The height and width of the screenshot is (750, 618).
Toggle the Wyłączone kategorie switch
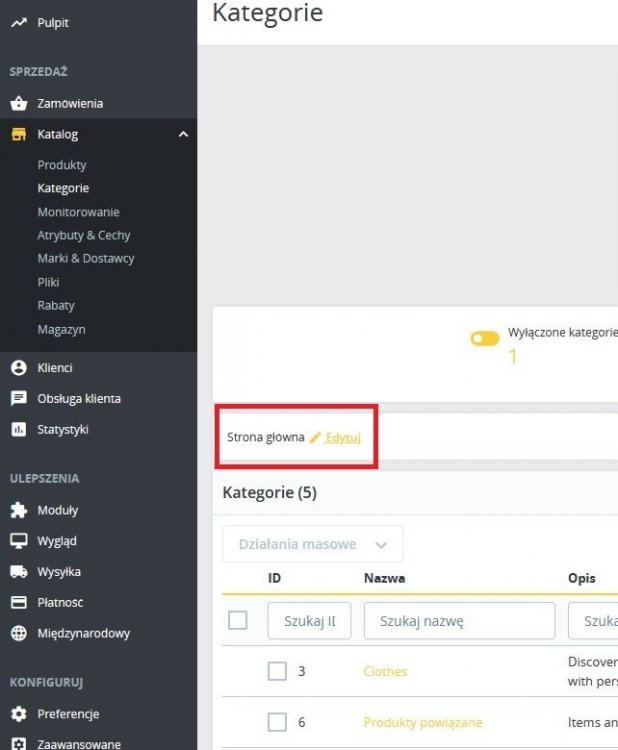(485, 339)
